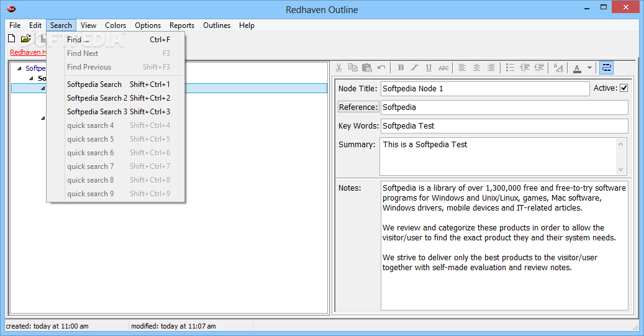Screen dimensions: 644x336
Task: Click the Summary scrollbar up arrow
Action: pyautogui.click(x=620, y=144)
